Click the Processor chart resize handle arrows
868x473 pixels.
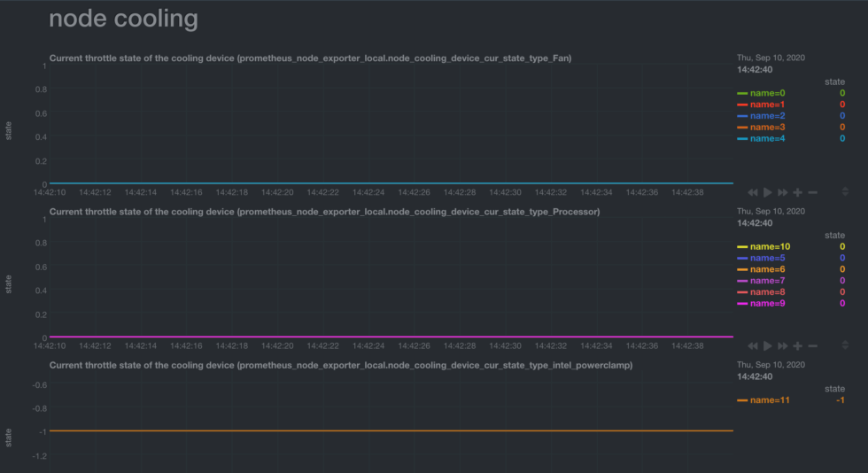coord(845,345)
